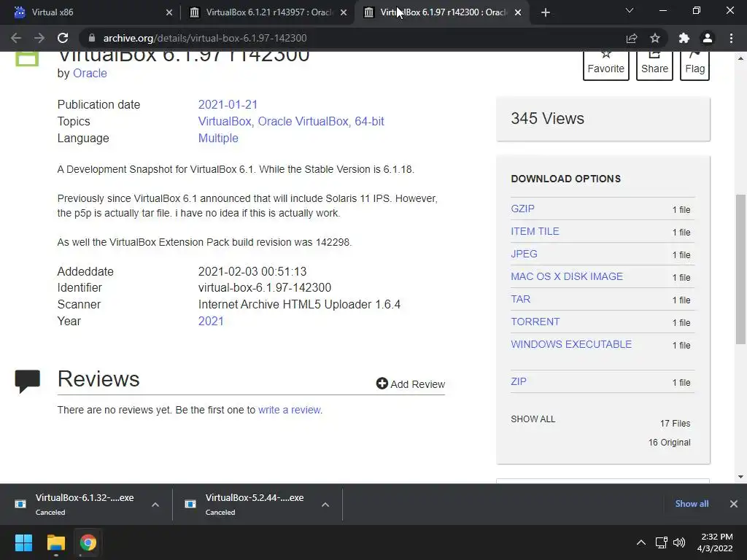
Task: Download the GZIP file
Action: (522, 209)
